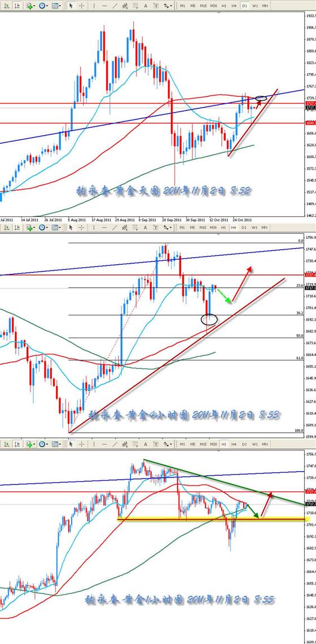Select the cursor arrow tool on 1-hour chart toolbar
Viewport: 316px width, 644px height.
pos(71,444)
